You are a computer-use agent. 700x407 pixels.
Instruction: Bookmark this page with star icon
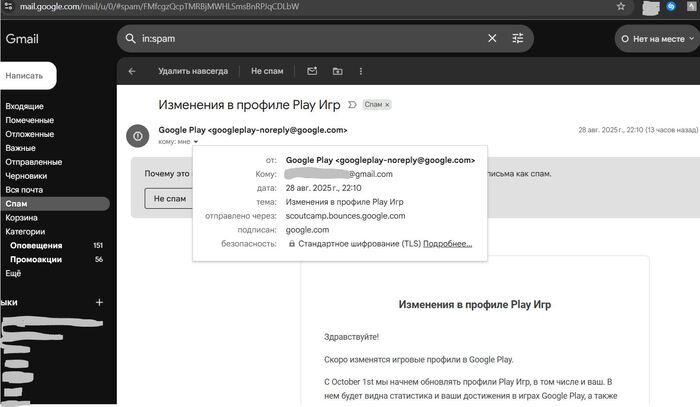click(621, 6)
